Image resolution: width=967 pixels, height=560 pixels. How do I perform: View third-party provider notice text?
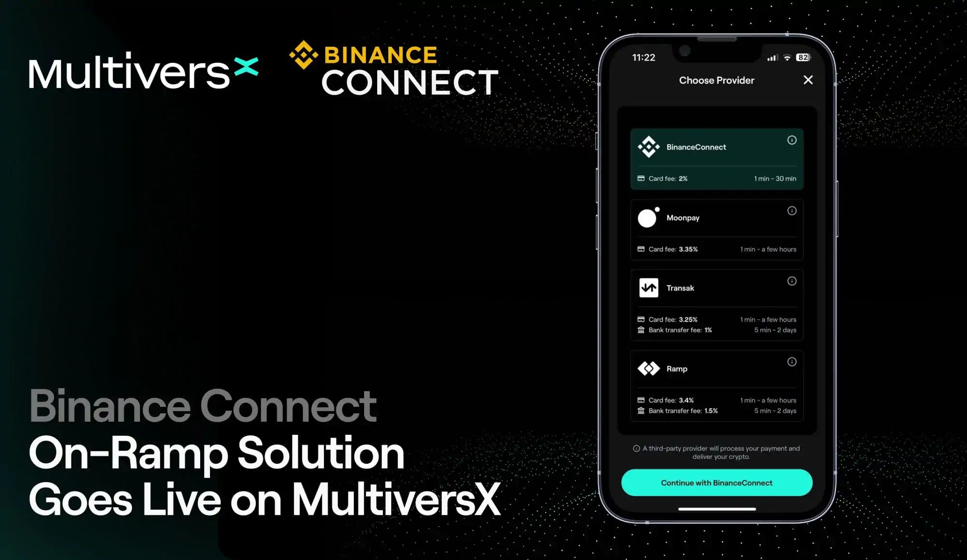point(717,452)
